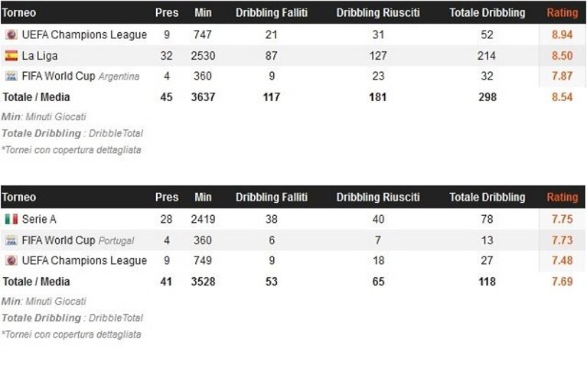Screen dimensions: 587x392
Task: Sort the top table by the Rating header
Action: pos(563,12)
